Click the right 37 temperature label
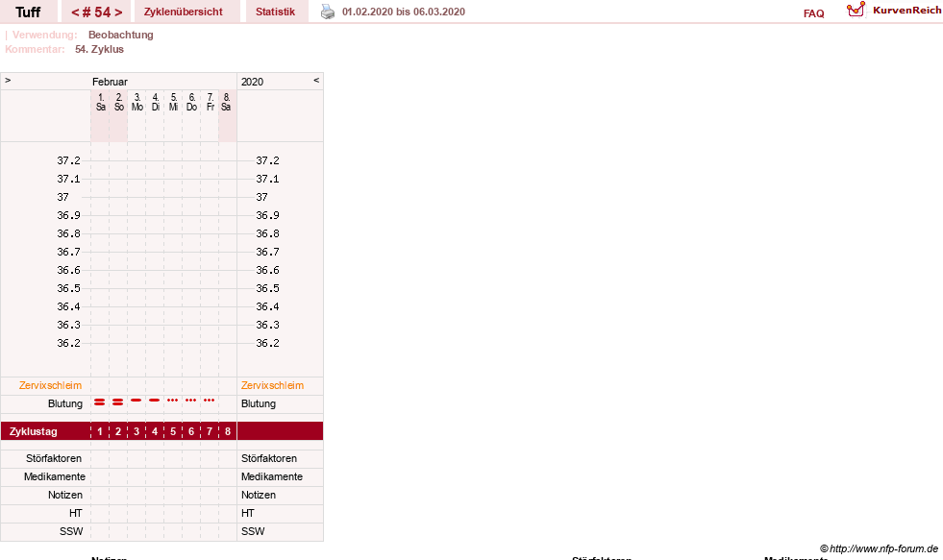The width and height of the screenshot is (943, 560). (261, 197)
